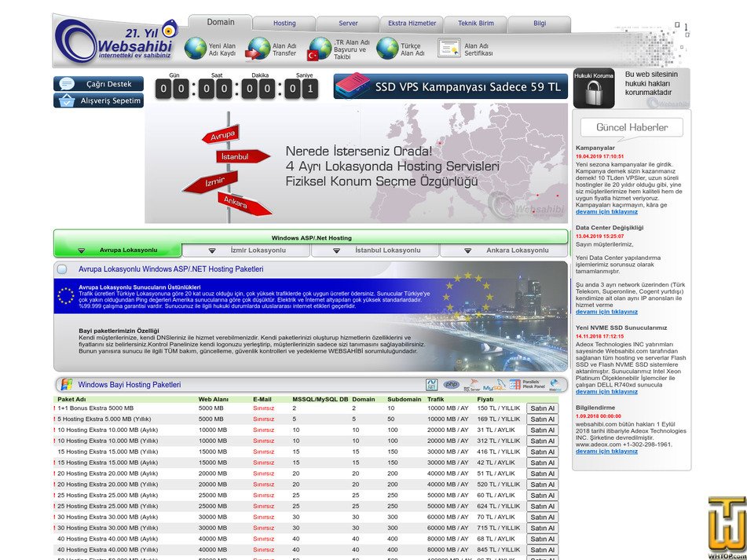Click the 169 TL / YILLIK price
The image size is (747, 560).
[499, 419]
